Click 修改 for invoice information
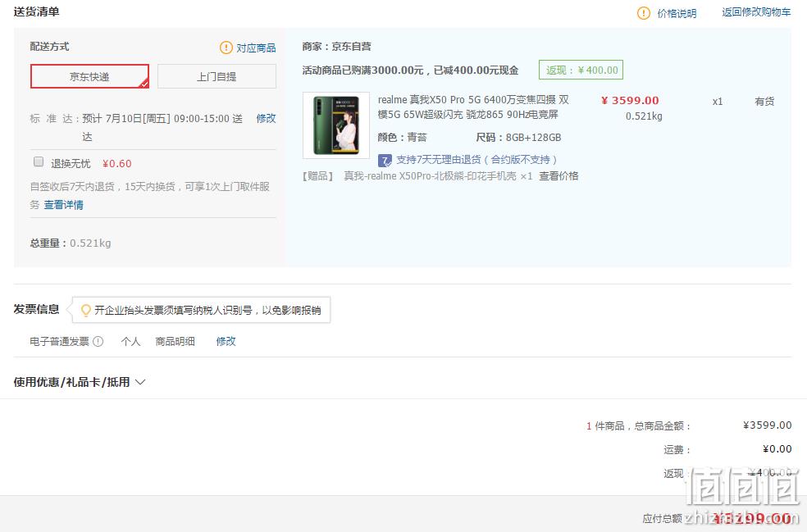This screenshot has height=532, width=807. pos(226,341)
